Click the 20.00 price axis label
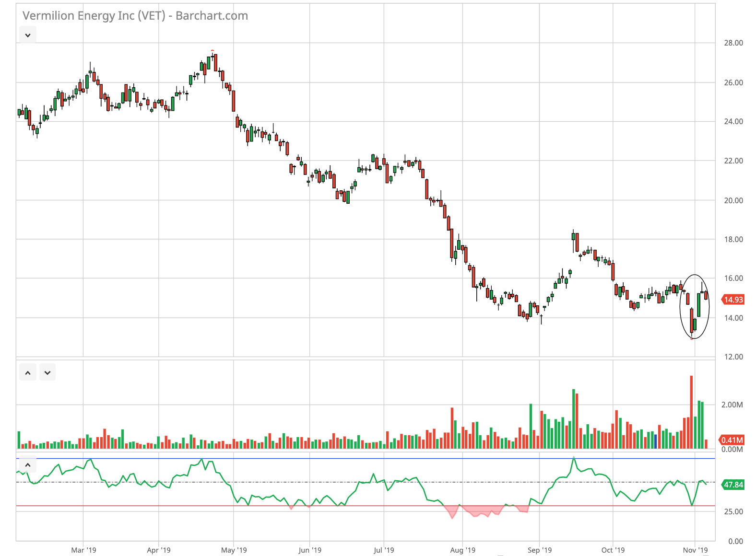Viewport: 756px width, 556px height. click(x=733, y=201)
